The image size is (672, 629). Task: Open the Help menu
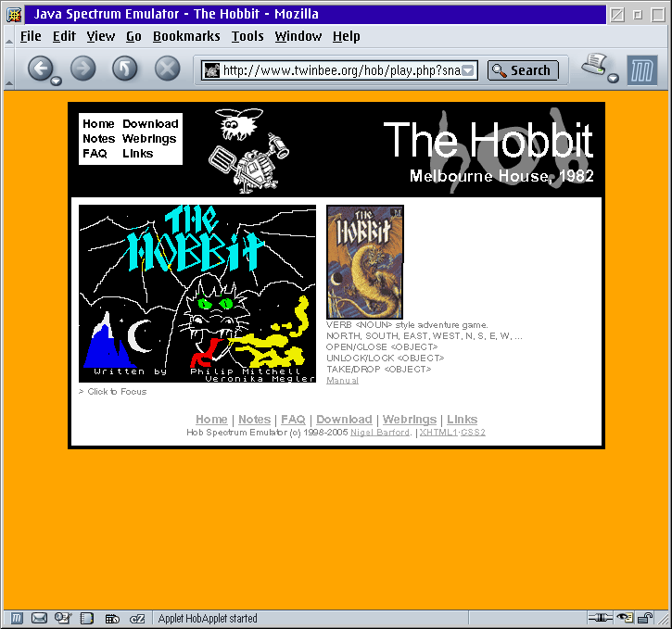347,36
